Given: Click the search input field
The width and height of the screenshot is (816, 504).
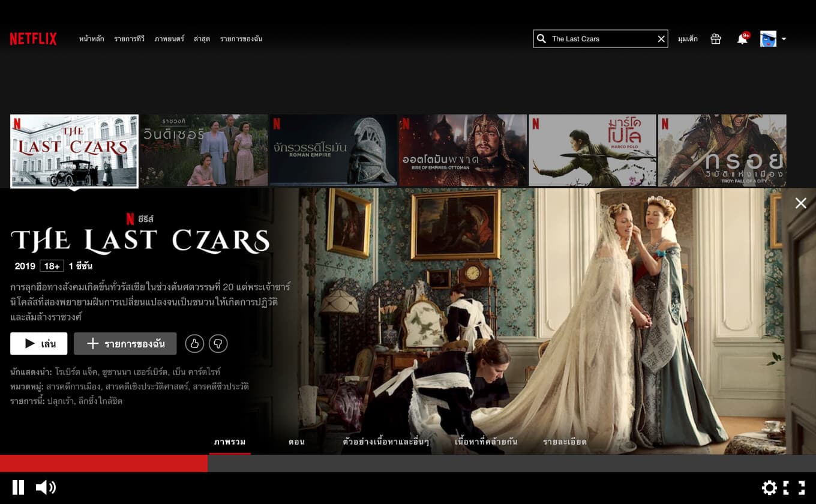Looking at the screenshot, I should coord(601,39).
